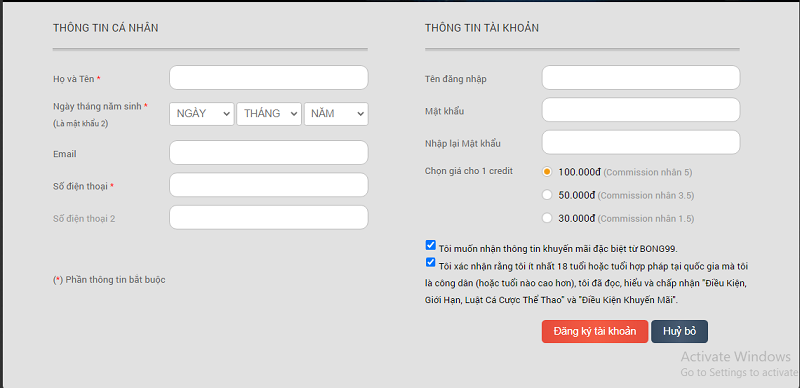Screen dimensions: 800x388
Task: Select the 30.000đ credit price option
Action: [x=547, y=219]
